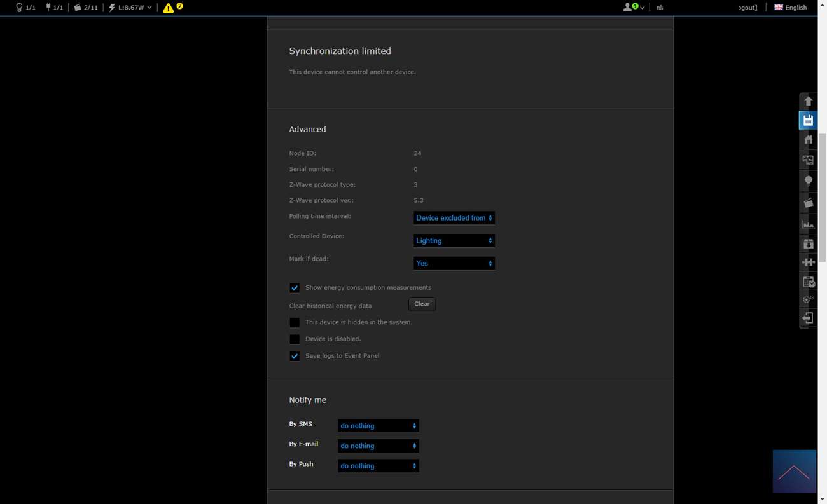Uncheck Show energy consumption measurements
The width and height of the screenshot is (827, 504).
(x=295, y=288)
